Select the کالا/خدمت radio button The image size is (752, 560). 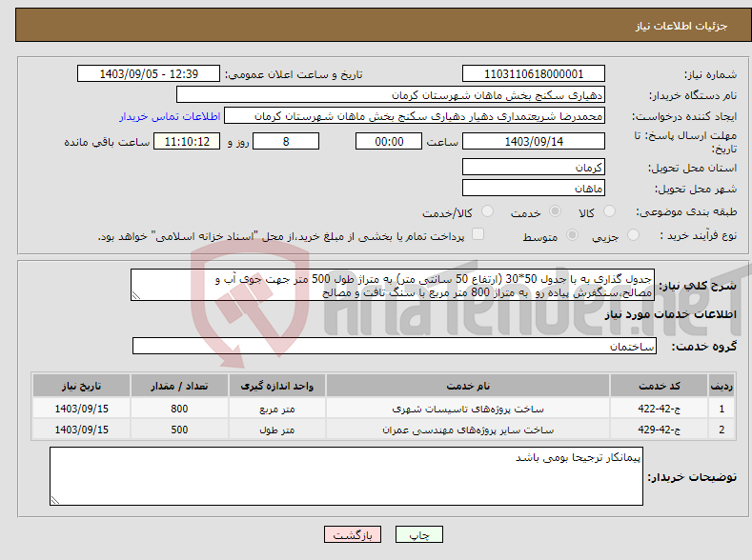(487, 211)
